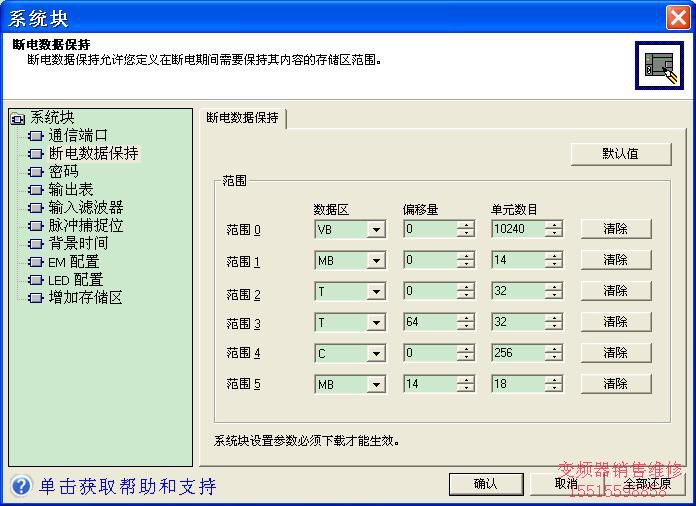
Task: Click the help question mark icon
Action: coord(20,487)
